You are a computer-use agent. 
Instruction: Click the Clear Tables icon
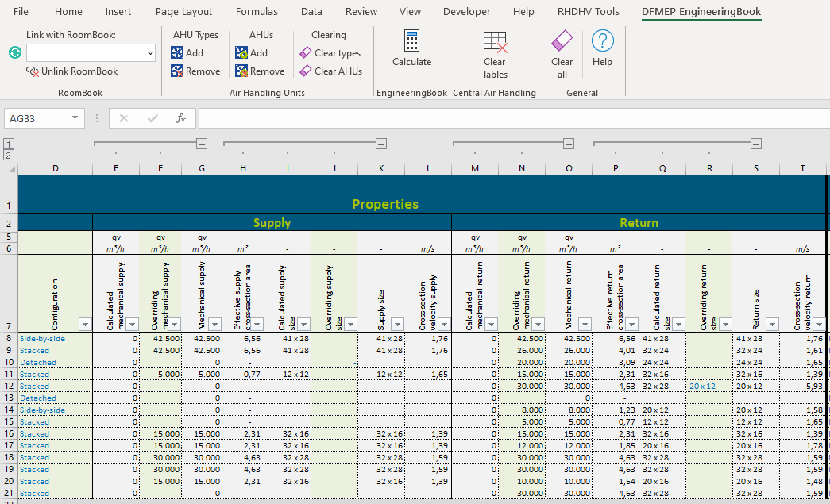point(494,41)
